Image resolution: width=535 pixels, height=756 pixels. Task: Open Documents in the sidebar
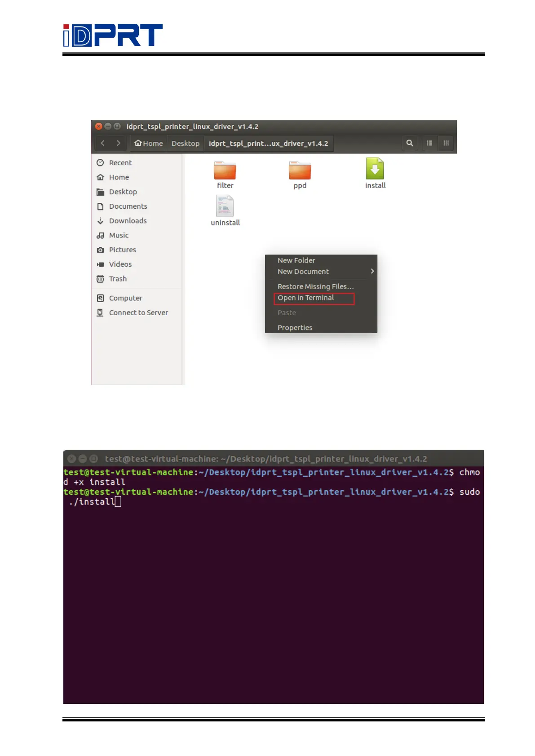128,207
